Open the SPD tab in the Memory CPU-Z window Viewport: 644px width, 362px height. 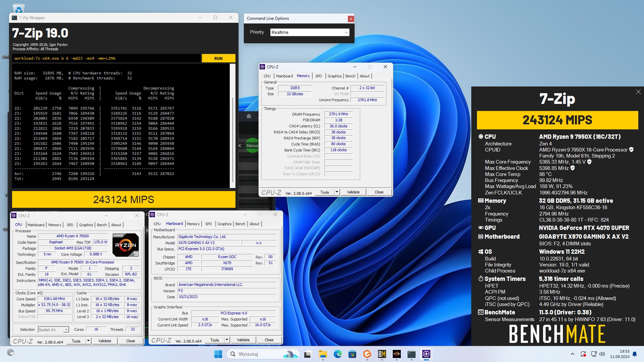pyautogui.click(x=318, y=76)
